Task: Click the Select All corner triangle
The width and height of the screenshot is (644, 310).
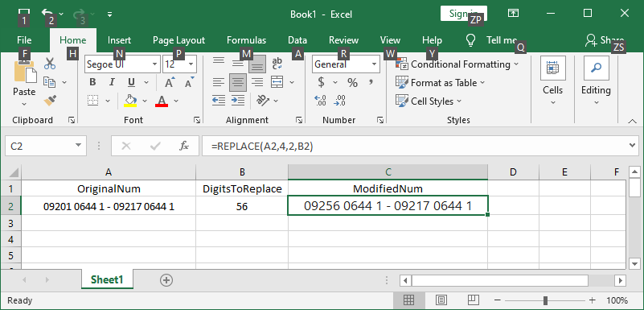Action: click(x=14, y=172)
